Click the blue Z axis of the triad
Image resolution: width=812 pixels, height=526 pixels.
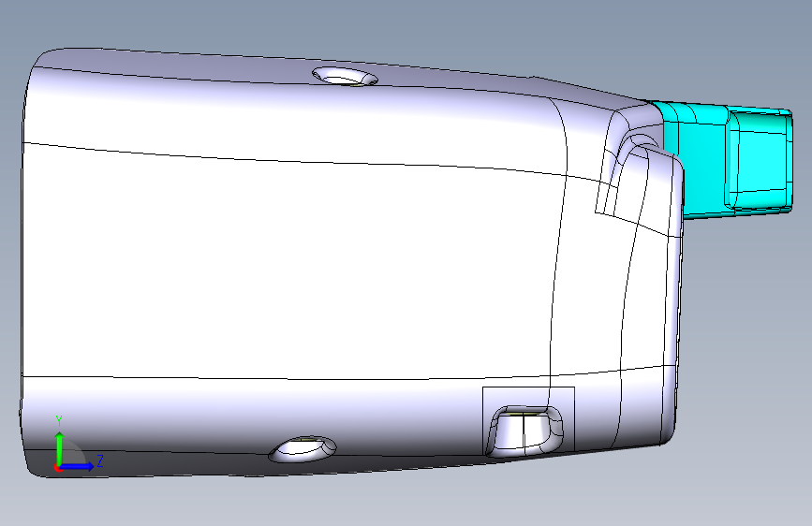(x=77, y=466)
